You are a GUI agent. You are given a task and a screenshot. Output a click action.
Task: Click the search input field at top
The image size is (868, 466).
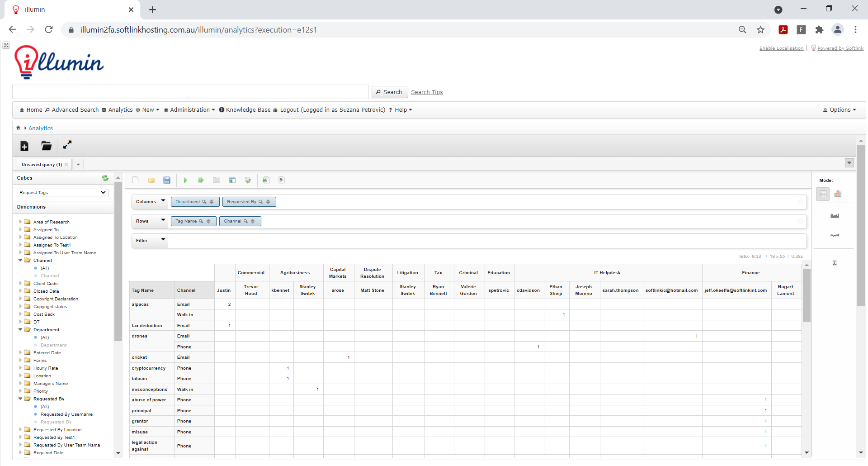pos(190,91)
